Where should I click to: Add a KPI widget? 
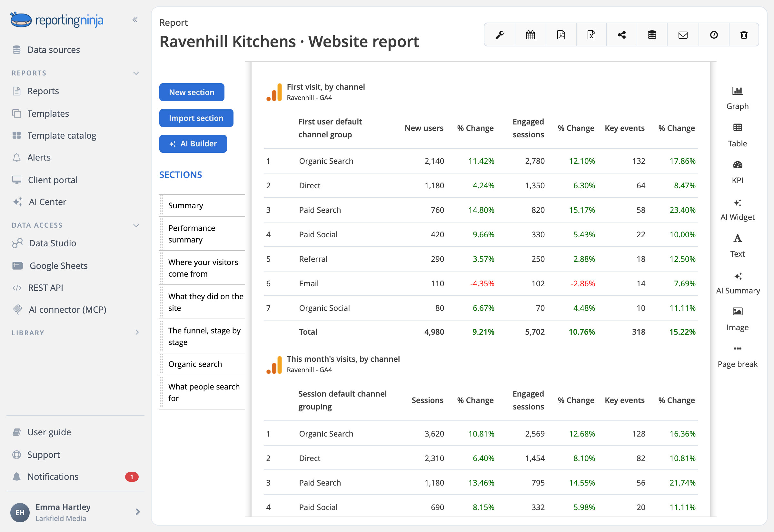point(737,172)
